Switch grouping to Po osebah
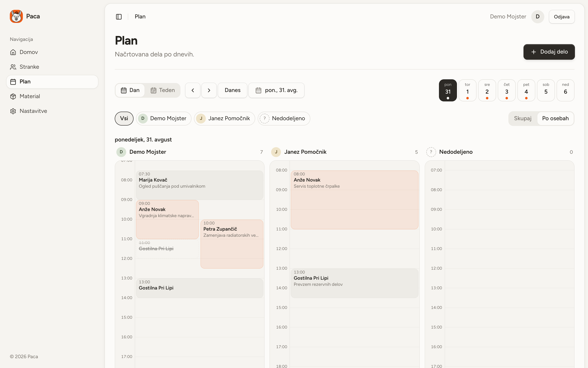This screenshot has height=368, width=588. click(555, 119)
